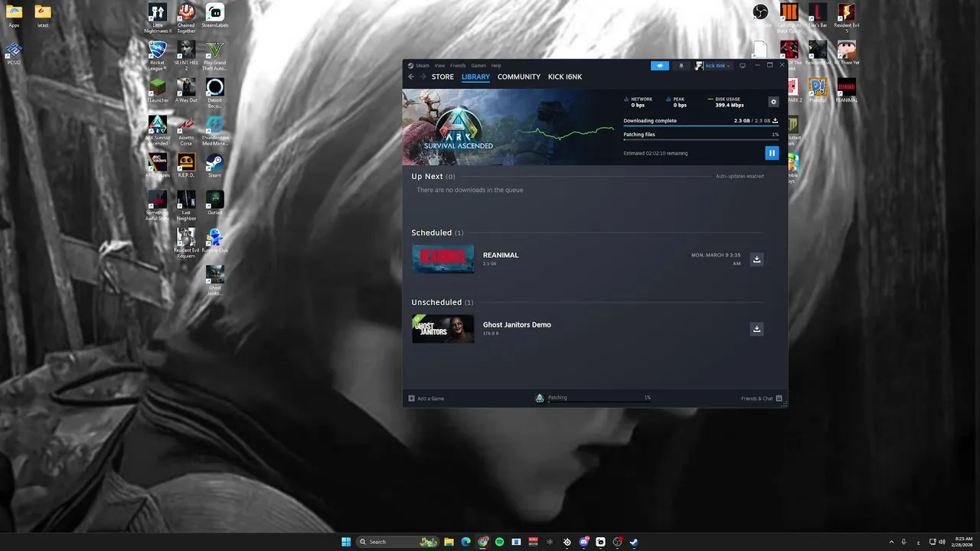Viewport: 980px width, 551px height.
Task: Click the Auto-updates enabled label
Action: point(740,176)
